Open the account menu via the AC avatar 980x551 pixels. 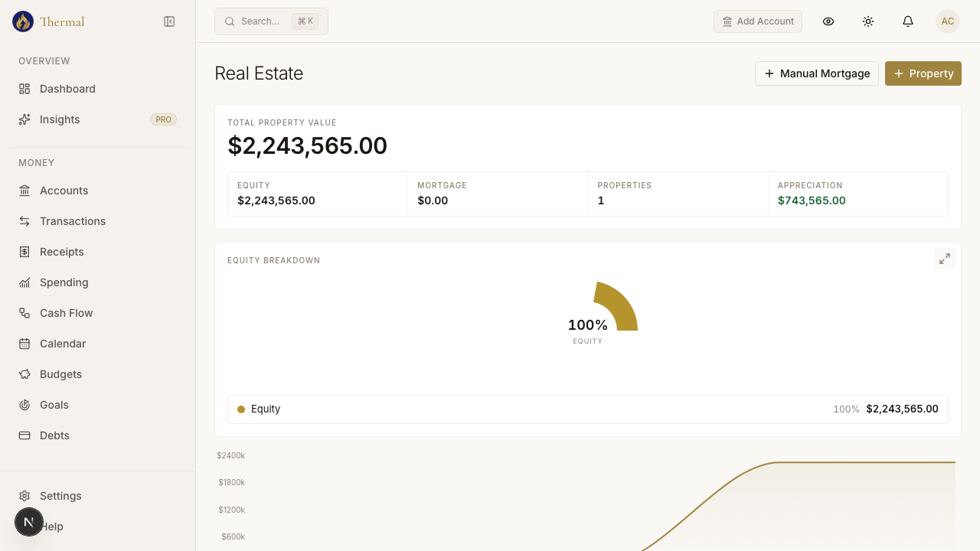[x=948, y=21]
